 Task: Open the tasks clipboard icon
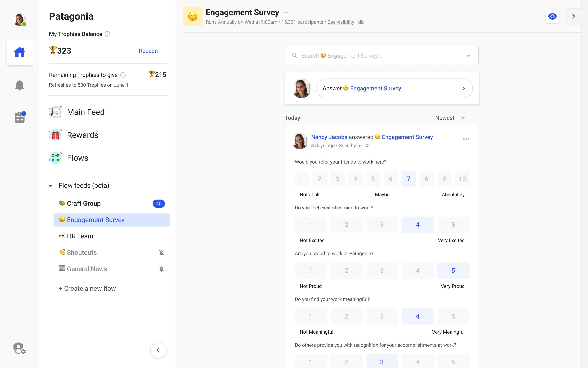pos(20,117)
